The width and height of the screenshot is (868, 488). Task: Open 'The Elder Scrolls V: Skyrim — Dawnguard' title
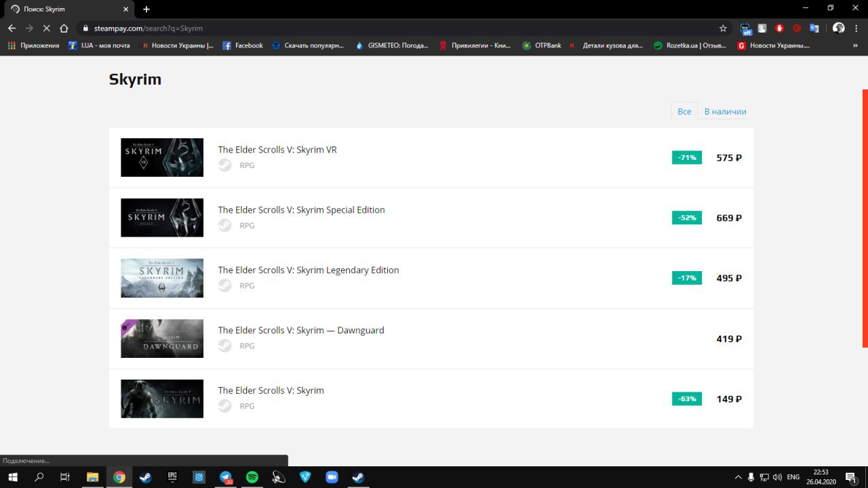pos(301,331)
